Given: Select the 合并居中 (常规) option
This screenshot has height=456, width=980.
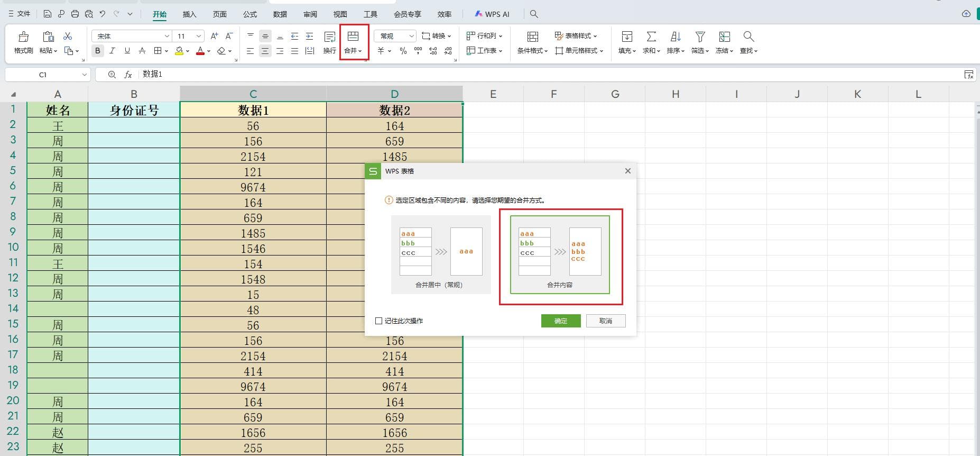Looking at the screenshot, I should click(441, 254).
